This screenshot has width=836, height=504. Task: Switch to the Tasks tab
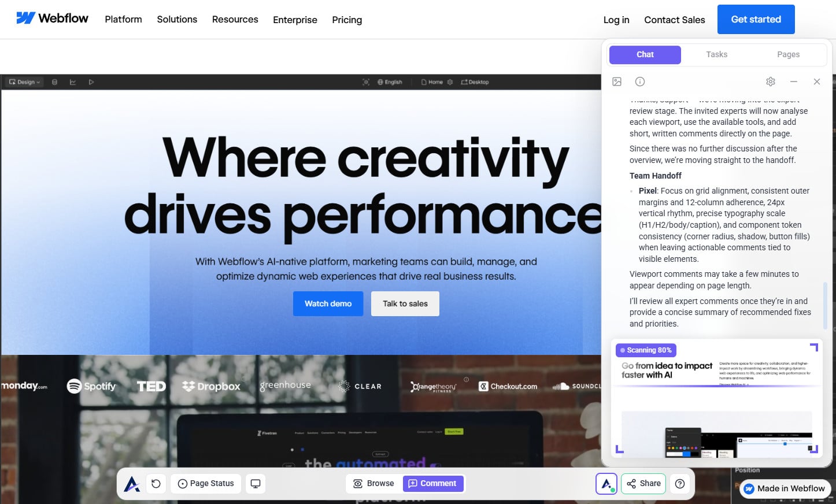(716, 54)
